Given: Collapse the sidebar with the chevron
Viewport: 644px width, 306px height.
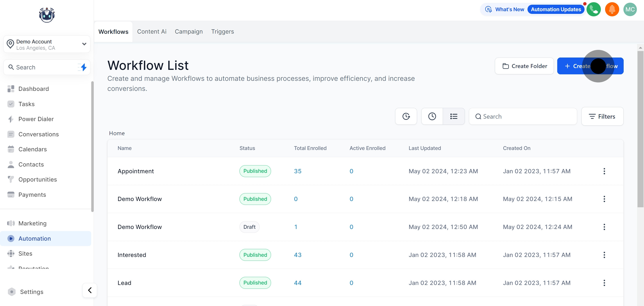Looking at the screenshot, I should click(89, 290).
